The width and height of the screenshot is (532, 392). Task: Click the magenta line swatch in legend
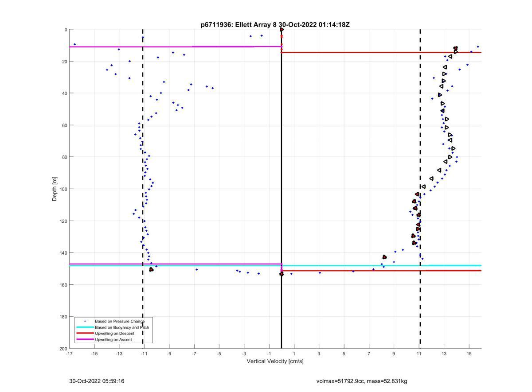point(85,340)
